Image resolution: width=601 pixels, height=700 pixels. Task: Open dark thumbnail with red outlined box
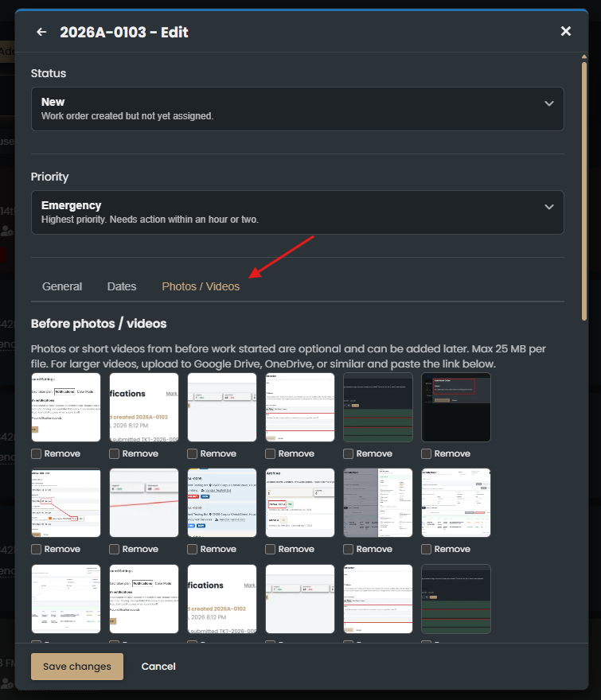coord(456,407)
